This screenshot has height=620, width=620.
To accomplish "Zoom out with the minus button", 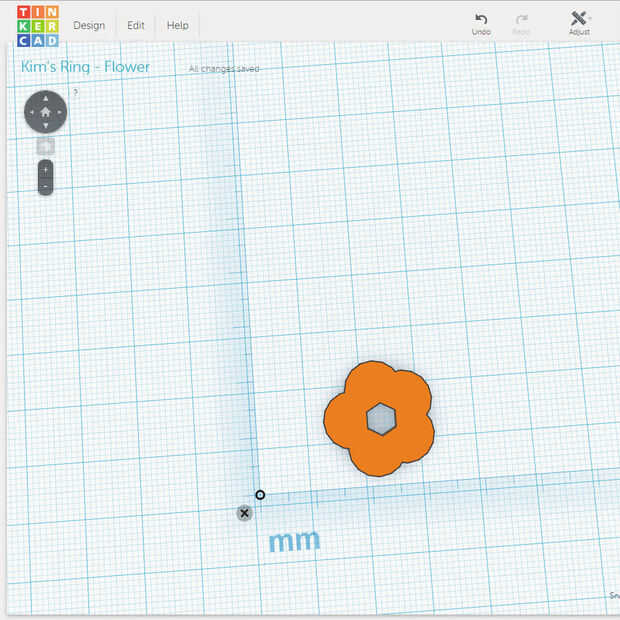I will pyautogui.click(x=45, y=186).
